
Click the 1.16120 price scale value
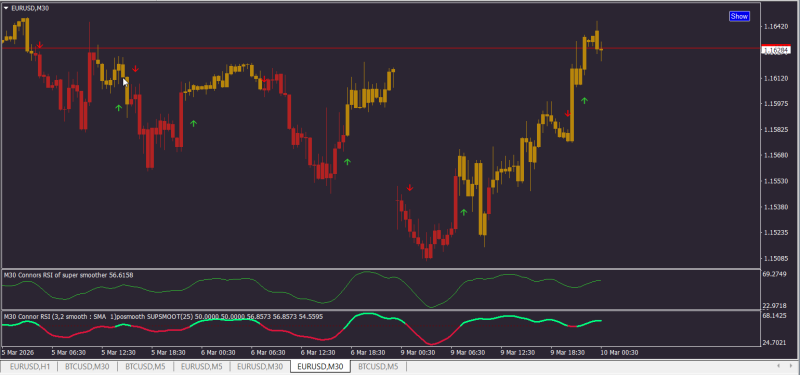pos(777,78)
